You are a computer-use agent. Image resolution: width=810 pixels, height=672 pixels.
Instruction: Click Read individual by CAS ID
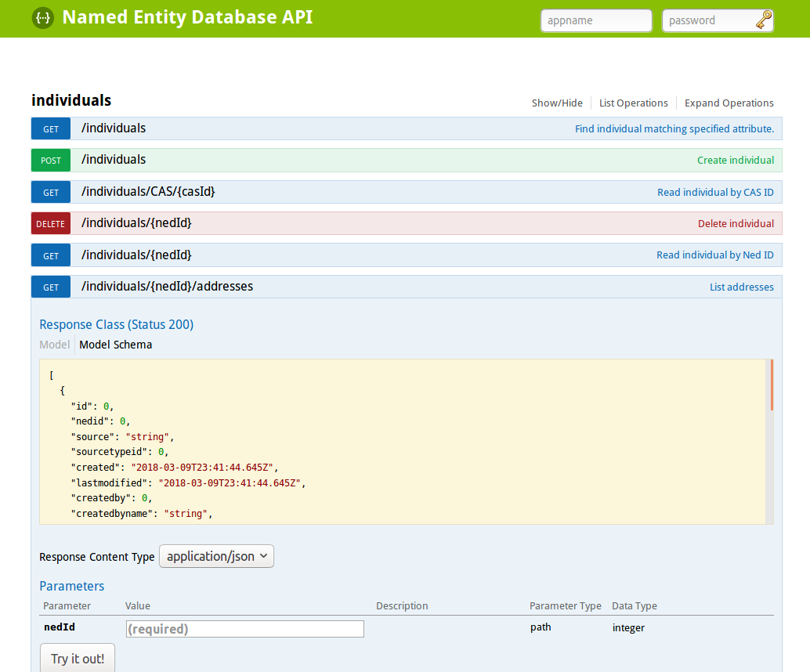(x=715, y=192)
